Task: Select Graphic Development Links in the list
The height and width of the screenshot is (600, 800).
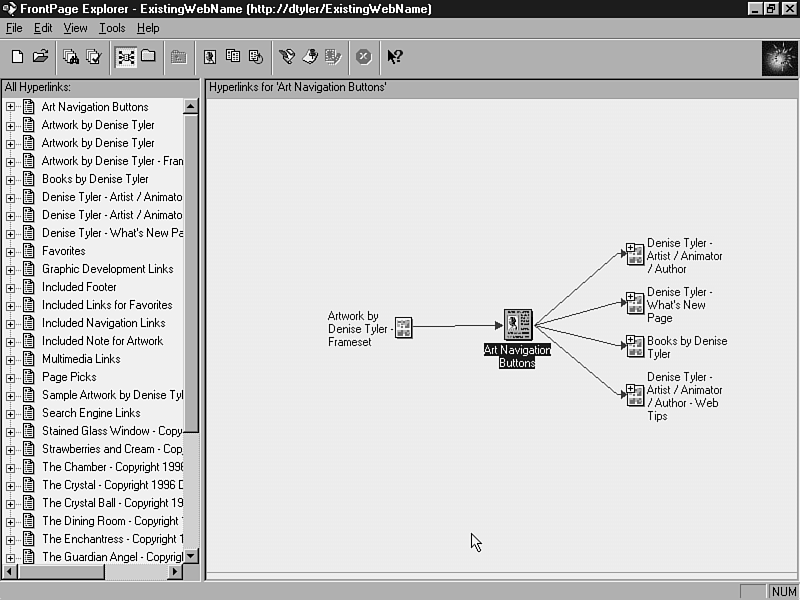Action: point(107,269)
